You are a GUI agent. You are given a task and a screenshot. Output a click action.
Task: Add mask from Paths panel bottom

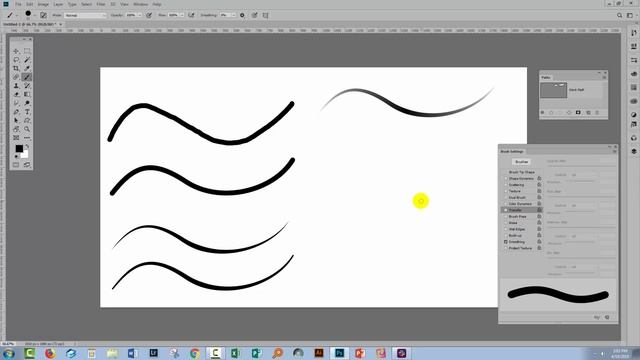[x=578, y=112]
